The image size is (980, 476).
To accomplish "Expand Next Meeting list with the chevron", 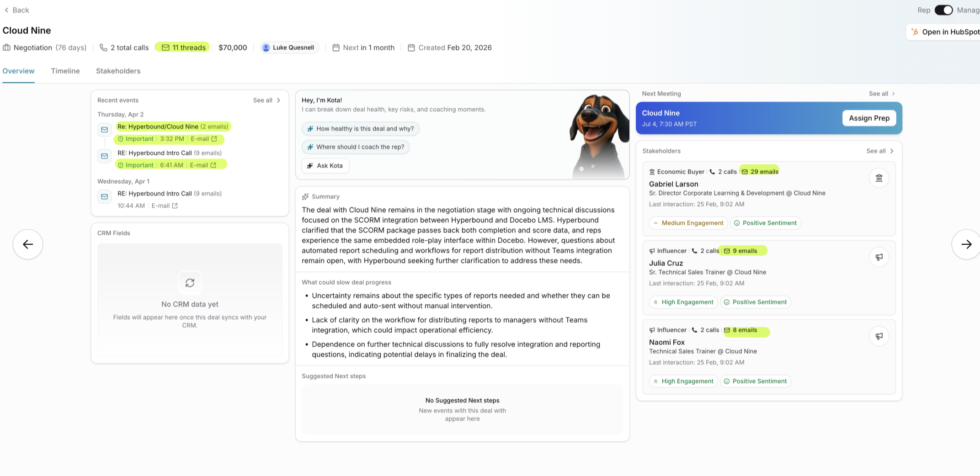I will point(894,94).
